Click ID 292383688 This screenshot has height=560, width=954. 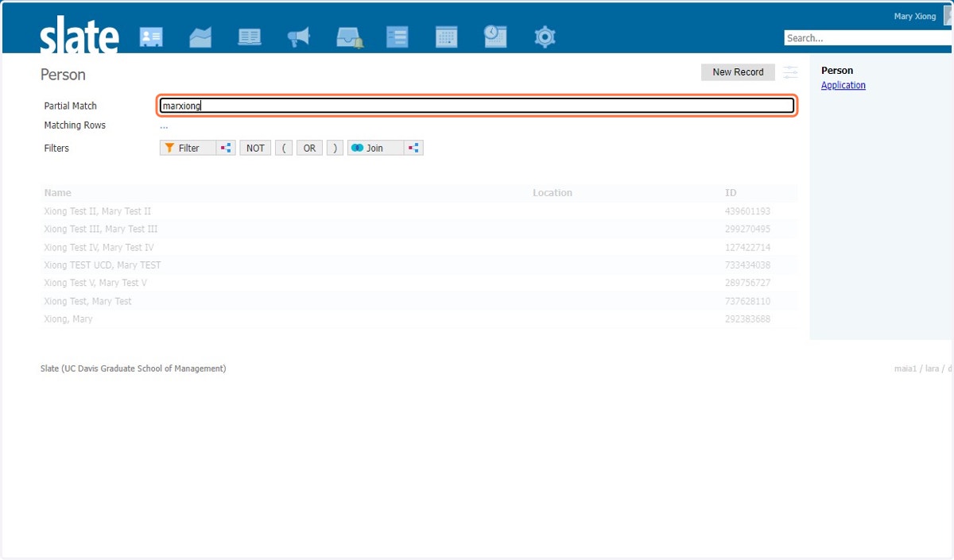pyautogui.click(x=747, y=319)
